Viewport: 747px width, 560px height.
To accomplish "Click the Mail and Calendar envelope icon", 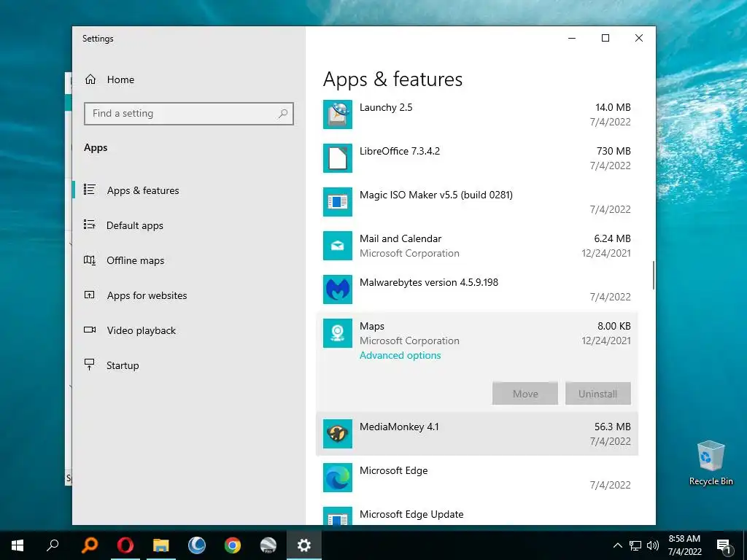I will click(x=337, y=246).
